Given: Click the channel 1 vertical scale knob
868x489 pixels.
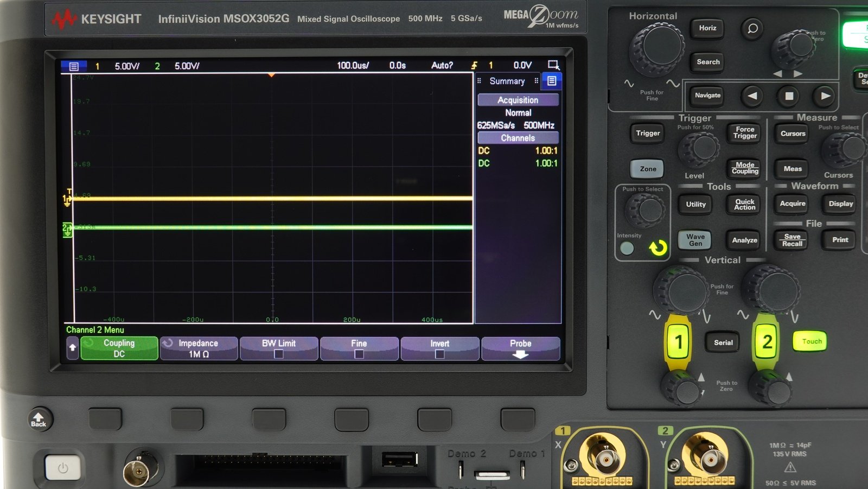Looking at the screenshot, I should 682,290.
